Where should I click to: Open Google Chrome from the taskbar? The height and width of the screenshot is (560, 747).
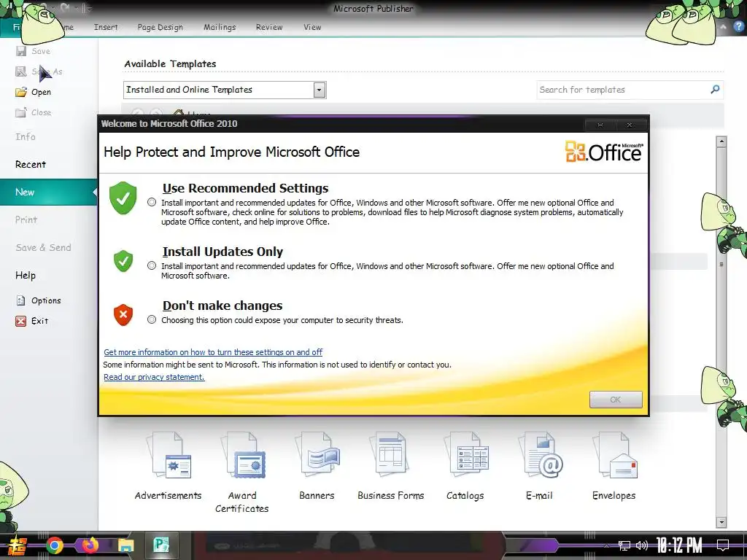[x=55, y=545]
